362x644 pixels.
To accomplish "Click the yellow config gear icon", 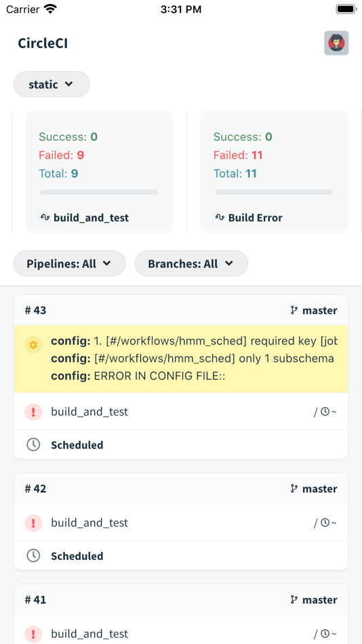I will pos(34,345).
